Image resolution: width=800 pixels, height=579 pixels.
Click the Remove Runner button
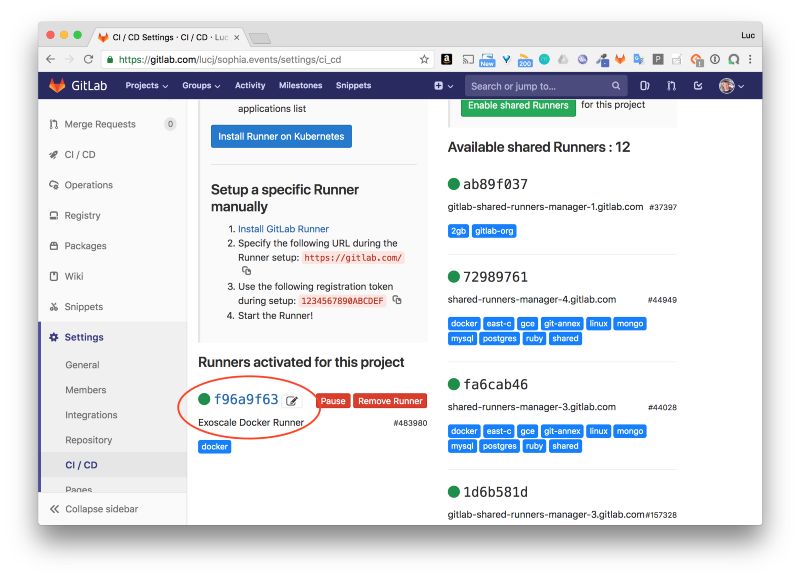click(390, 401)
